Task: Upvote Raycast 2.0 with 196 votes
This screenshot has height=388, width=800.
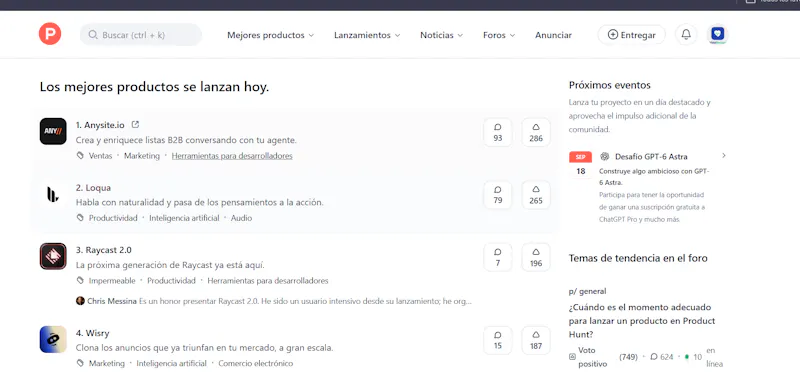Action: 536,257
